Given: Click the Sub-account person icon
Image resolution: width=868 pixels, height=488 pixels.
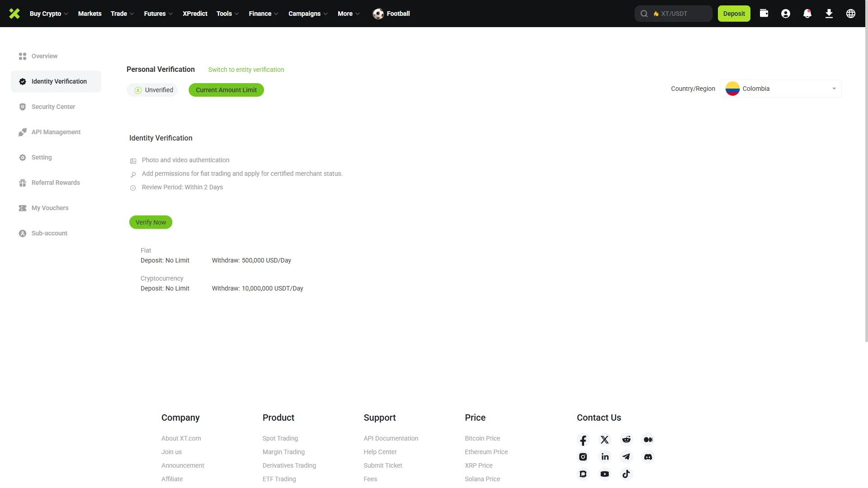Looking at the screenshot, I should pos(23,233).
